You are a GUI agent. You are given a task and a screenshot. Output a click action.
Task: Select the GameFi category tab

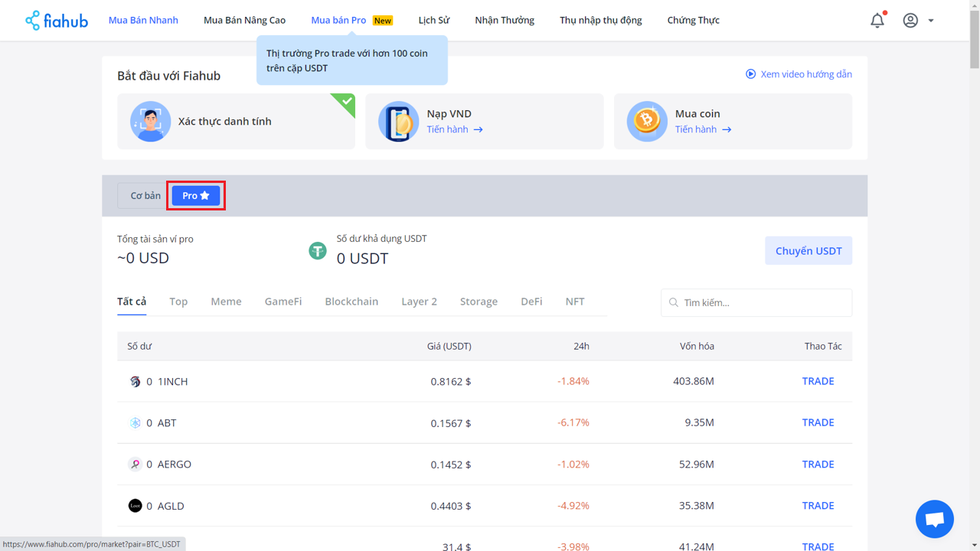point(283,302)
